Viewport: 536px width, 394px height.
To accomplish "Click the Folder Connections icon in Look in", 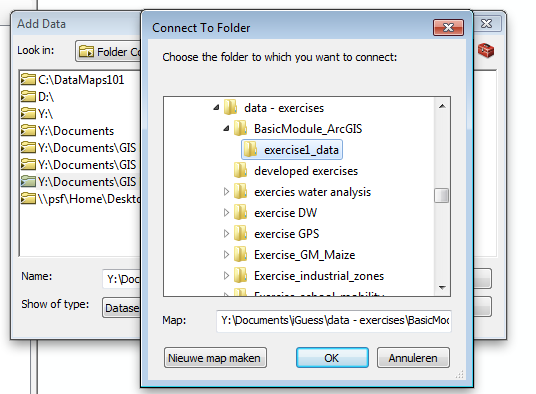I will click(86, 52).
